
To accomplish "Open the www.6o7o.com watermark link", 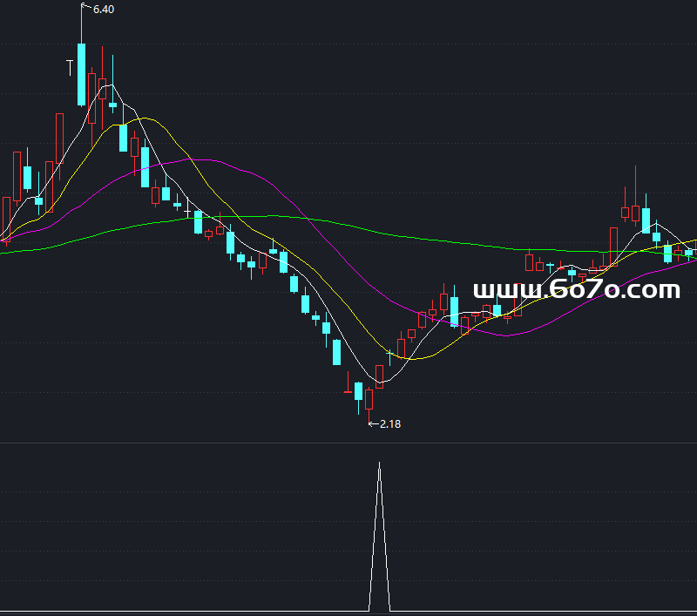I will [x=575, y=290].
